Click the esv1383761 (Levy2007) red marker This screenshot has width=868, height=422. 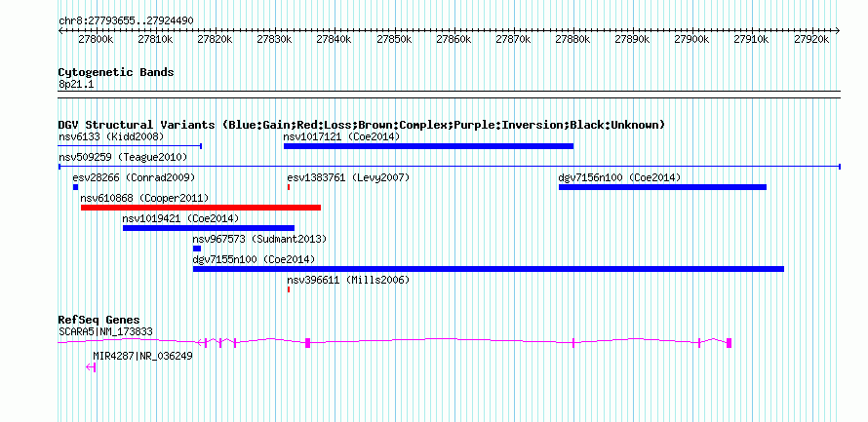(289, 187)
